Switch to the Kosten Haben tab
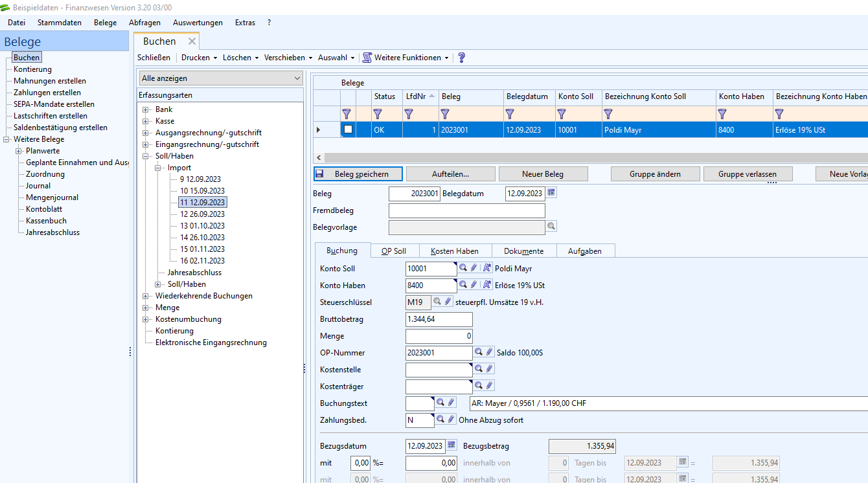Viewport: 868px width, 483px height. pyautogui.click(x=455, y=251)
